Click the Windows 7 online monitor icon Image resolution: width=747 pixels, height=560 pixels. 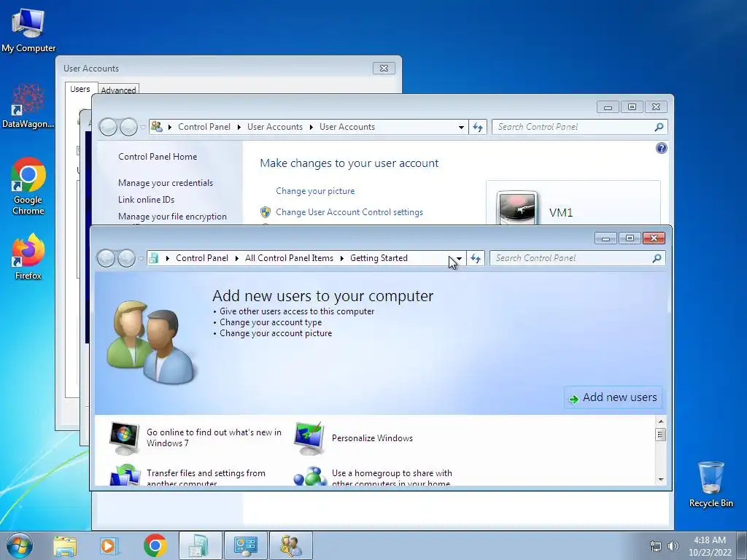(124, 438)
